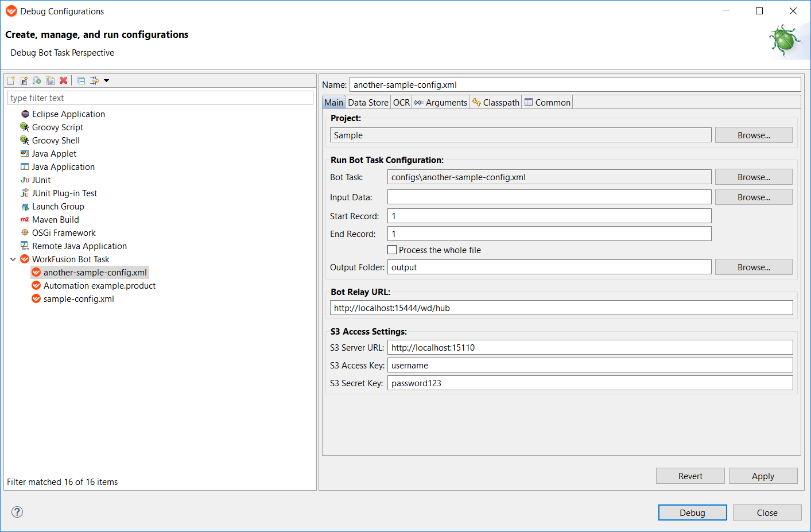Switch to the Arguments tab
The image size is (811, 532).
click(x=441, y=103)
